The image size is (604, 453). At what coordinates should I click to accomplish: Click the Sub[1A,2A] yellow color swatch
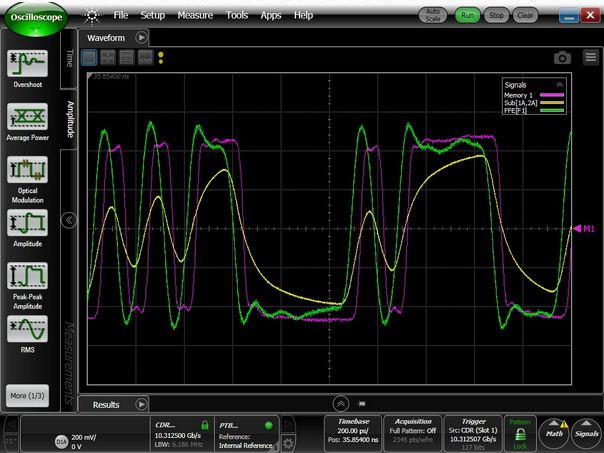click(x=552, y=102)
